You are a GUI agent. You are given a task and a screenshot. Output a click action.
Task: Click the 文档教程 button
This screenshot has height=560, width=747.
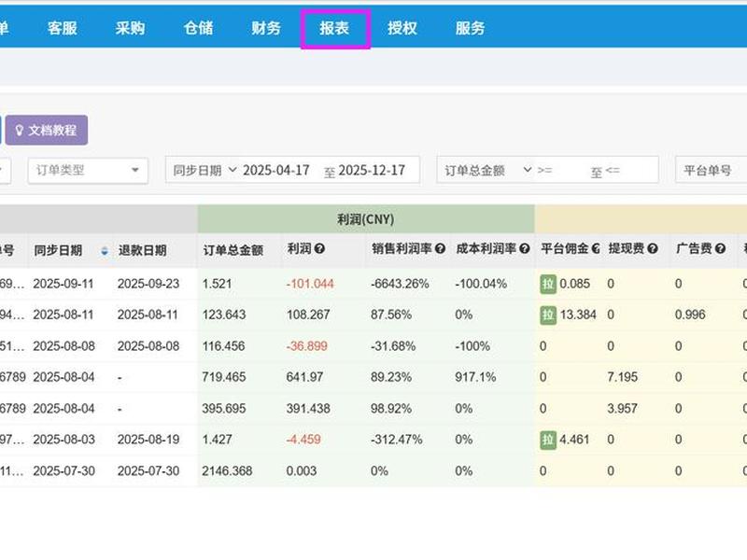(x=47, y=130)
